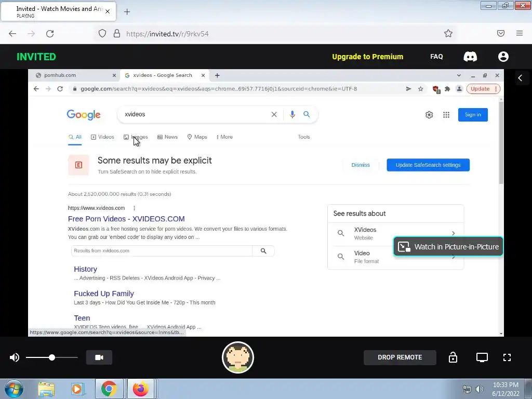
Task: Enter fullscreen with the expand icon
Action: click(507, 357)
